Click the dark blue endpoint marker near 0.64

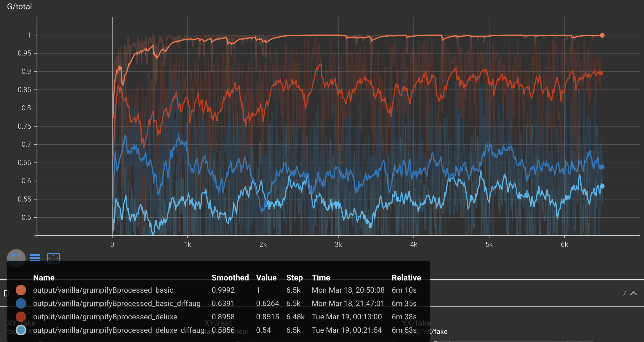point(602,167)
